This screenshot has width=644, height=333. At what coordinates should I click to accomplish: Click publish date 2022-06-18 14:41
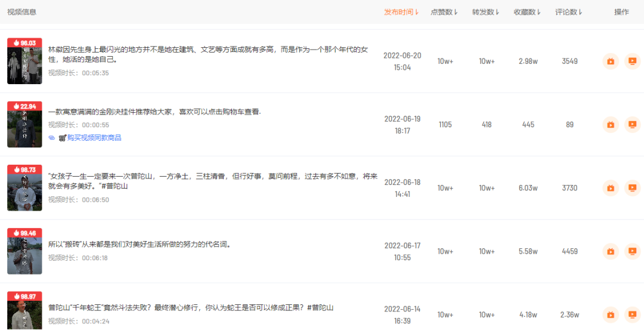[x=402, y=188]
